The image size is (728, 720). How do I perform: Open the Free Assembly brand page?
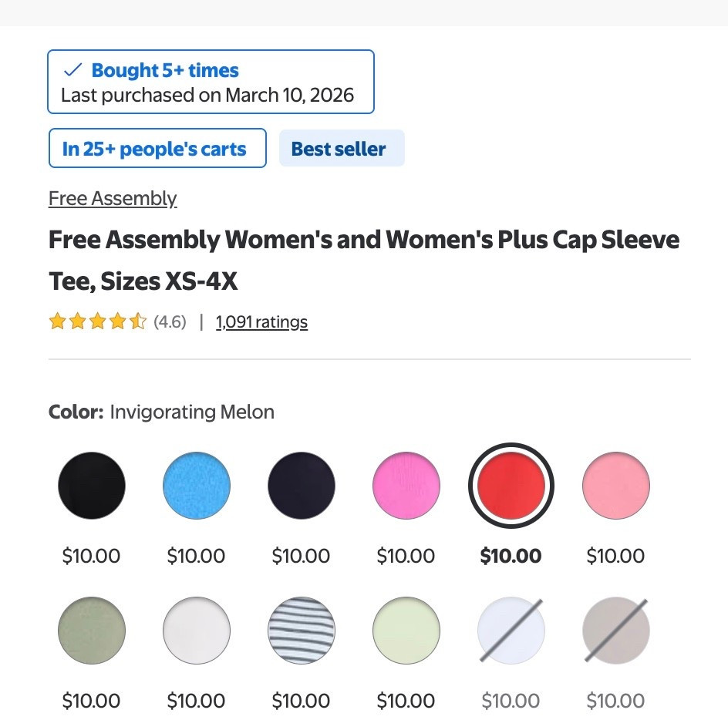113,198
